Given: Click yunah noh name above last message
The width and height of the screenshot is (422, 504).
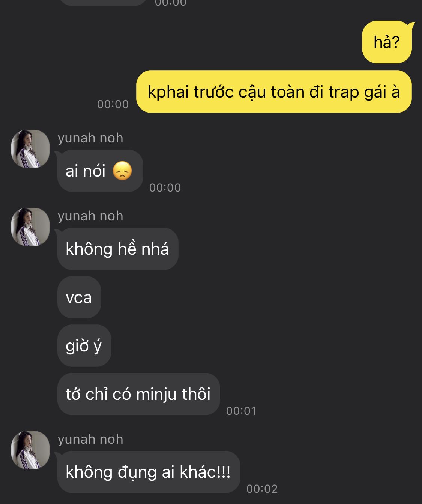Looking at the screenshot, I should 90,439.
